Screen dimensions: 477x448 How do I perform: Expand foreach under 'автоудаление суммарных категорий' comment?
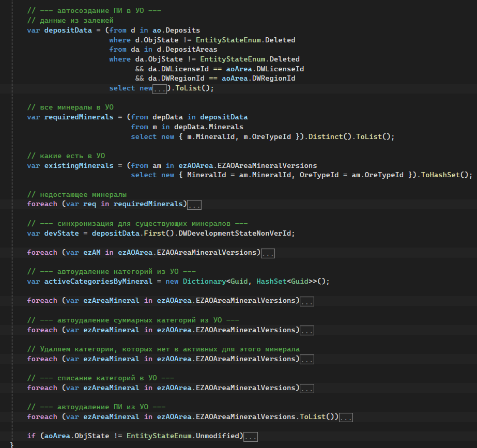[307, 331]
